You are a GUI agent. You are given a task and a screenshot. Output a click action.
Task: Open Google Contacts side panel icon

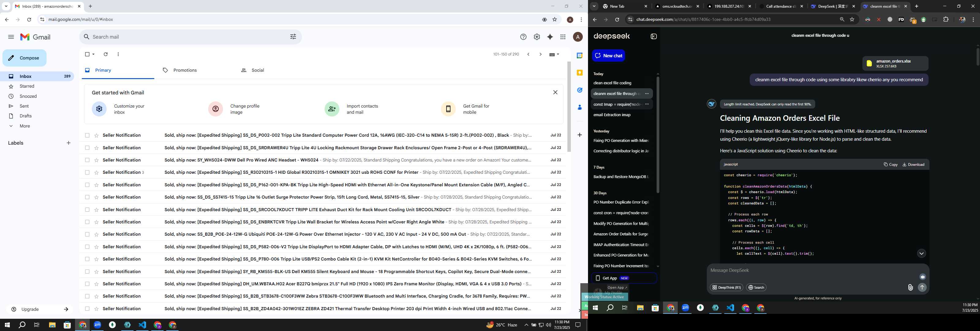click(x=579, y=107)
